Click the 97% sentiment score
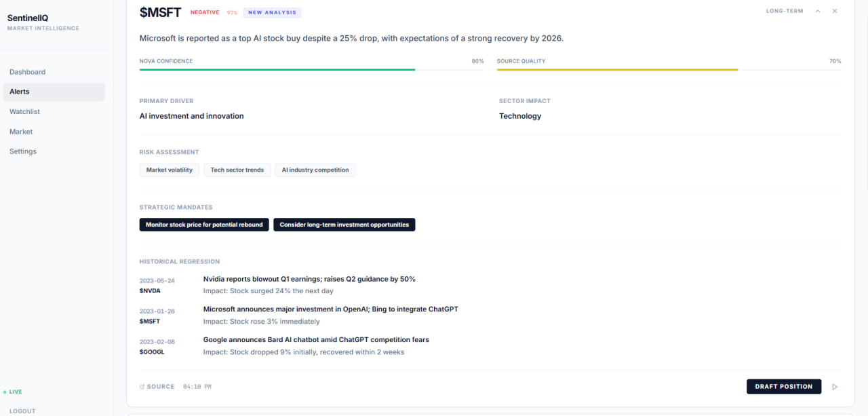Image resolution: width=868 pixels, height=416 pixels. click(x=232, y=12)
